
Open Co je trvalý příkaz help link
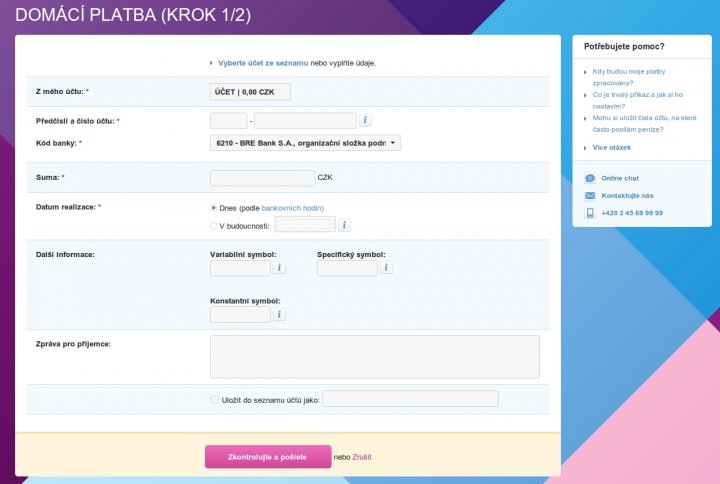click(x=637, y=100)
